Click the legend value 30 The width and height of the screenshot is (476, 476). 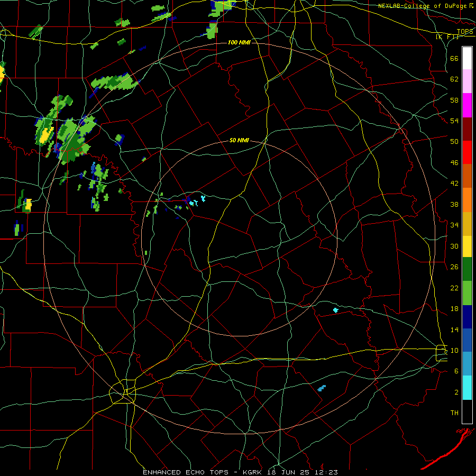(454, 246)
